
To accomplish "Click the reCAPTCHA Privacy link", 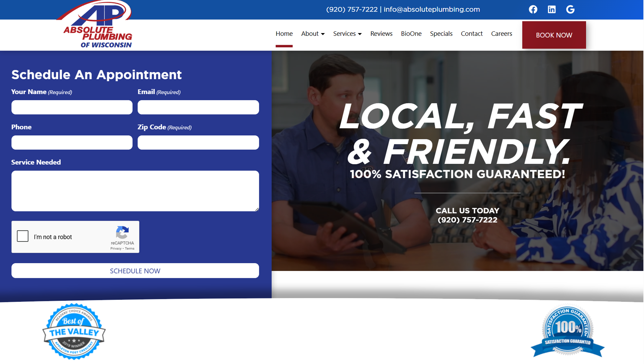I will [115, 249].
